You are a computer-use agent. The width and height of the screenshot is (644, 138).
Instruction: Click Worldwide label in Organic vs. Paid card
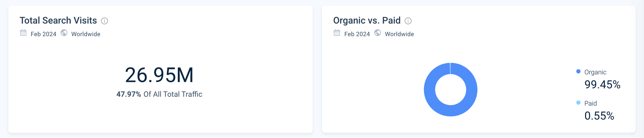[x=399, y=34]
